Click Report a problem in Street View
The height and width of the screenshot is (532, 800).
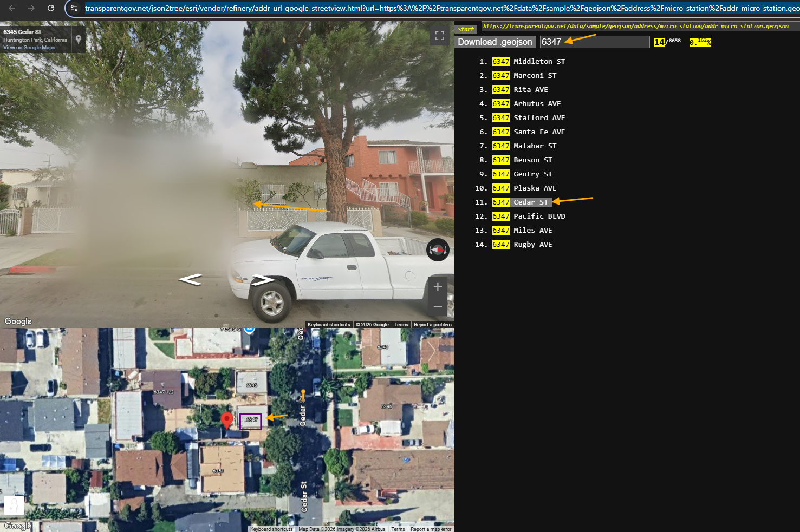[x=432, y=325]
